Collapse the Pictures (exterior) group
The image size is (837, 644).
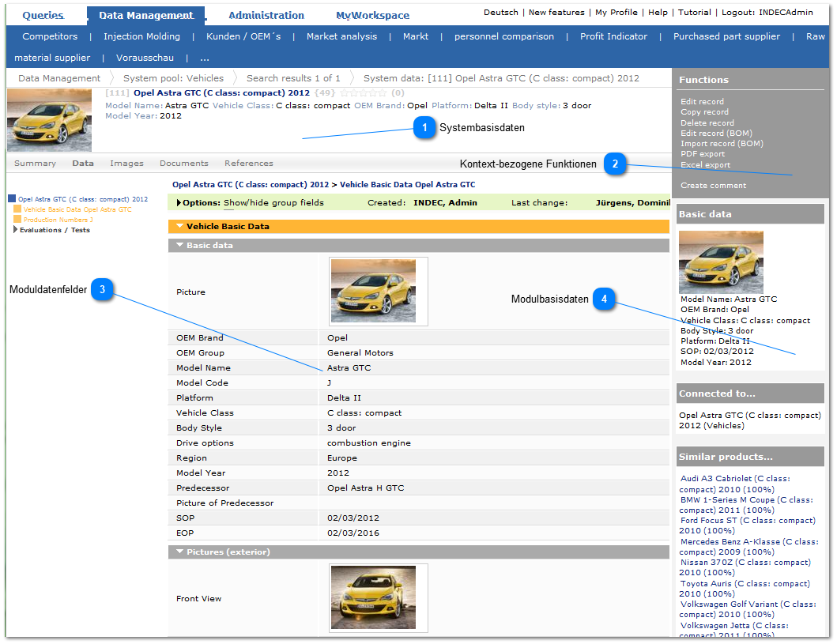coord(180,552)
